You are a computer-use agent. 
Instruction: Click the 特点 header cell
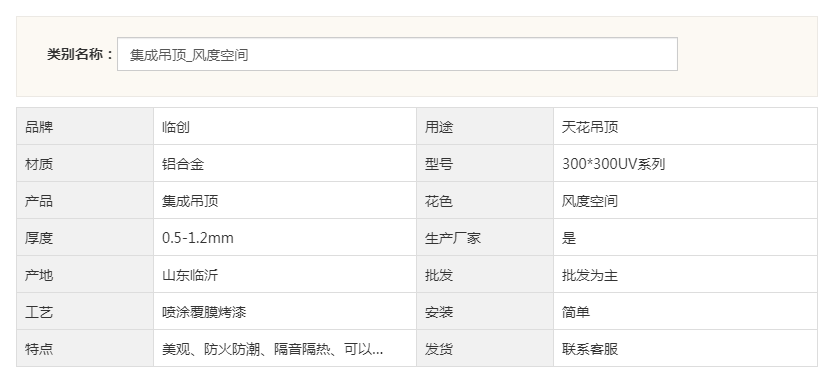(x=85, y=349)
